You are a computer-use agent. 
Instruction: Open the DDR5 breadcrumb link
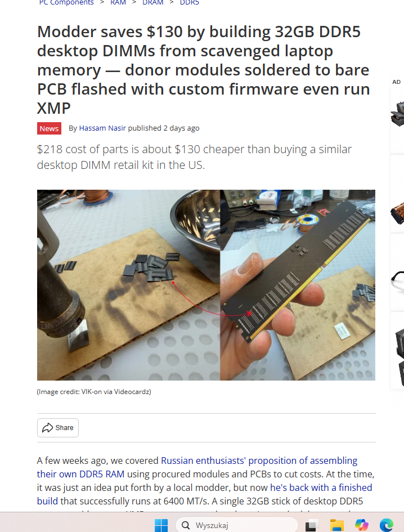189,3
